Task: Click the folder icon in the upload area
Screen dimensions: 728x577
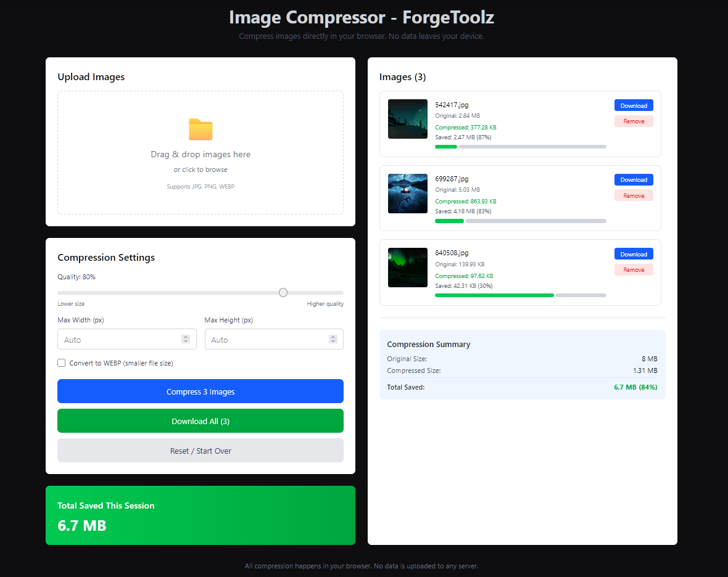Action: coord(200,129)
